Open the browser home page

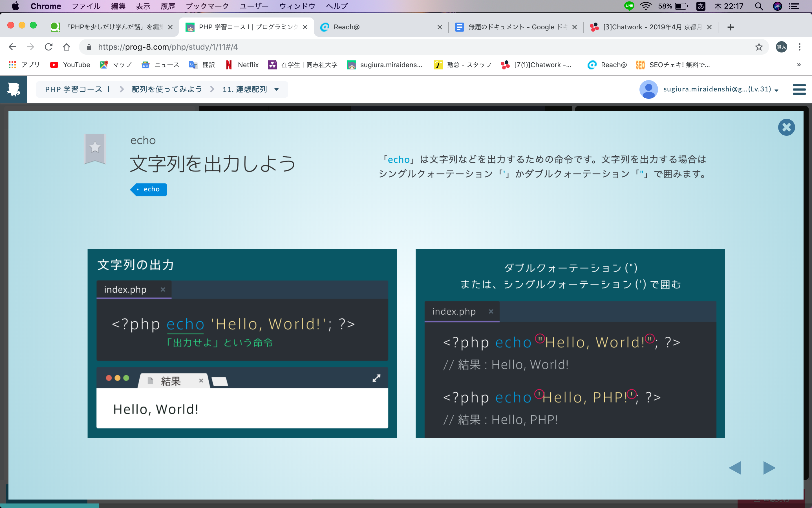pyautogui.click(x=67, y=47)
